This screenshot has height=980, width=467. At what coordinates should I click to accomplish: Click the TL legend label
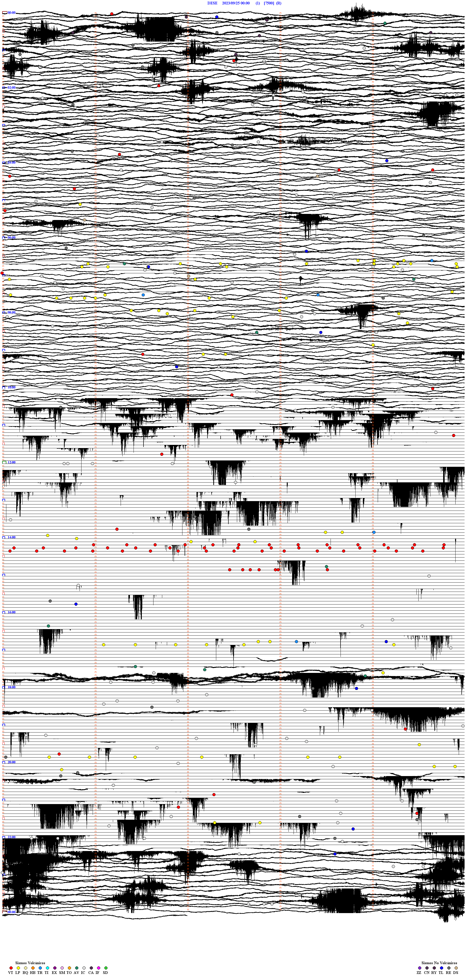(441, 973)
